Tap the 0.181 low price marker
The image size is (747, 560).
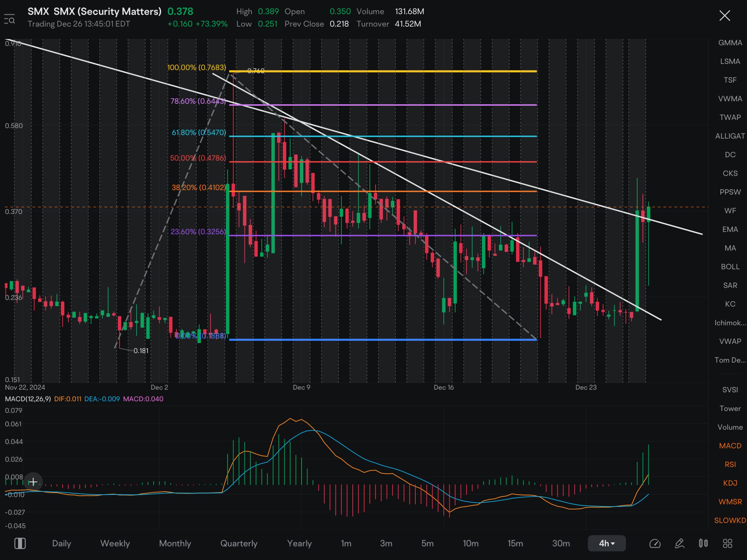click(141, 351)
